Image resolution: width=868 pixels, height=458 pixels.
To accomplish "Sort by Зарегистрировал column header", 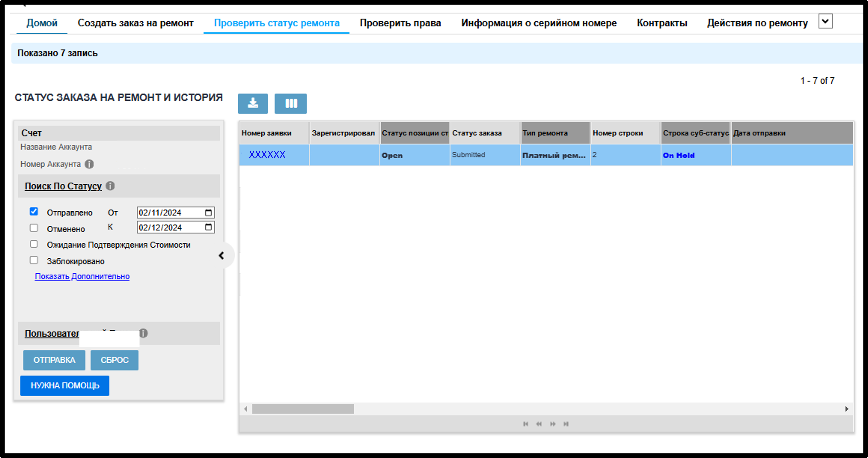I will [x=344, y=133].
